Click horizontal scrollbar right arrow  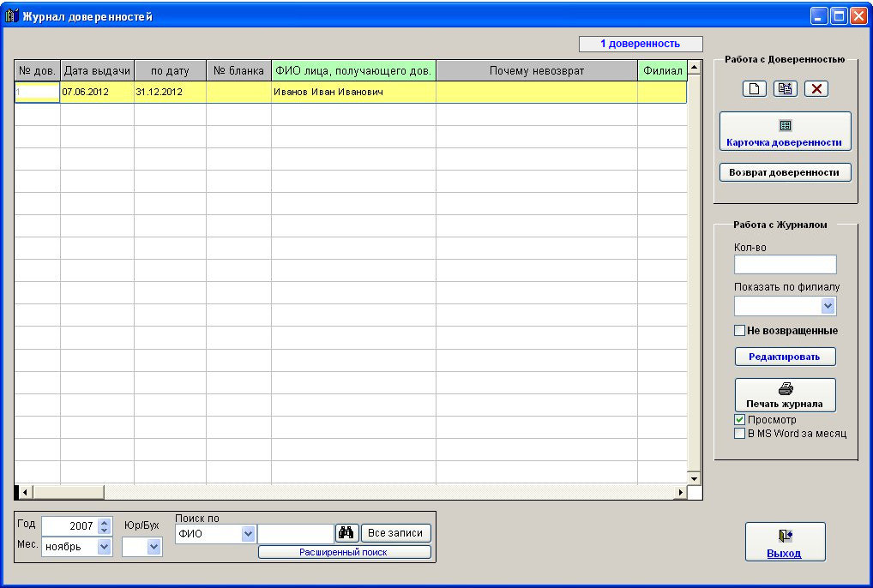point(680,492)
